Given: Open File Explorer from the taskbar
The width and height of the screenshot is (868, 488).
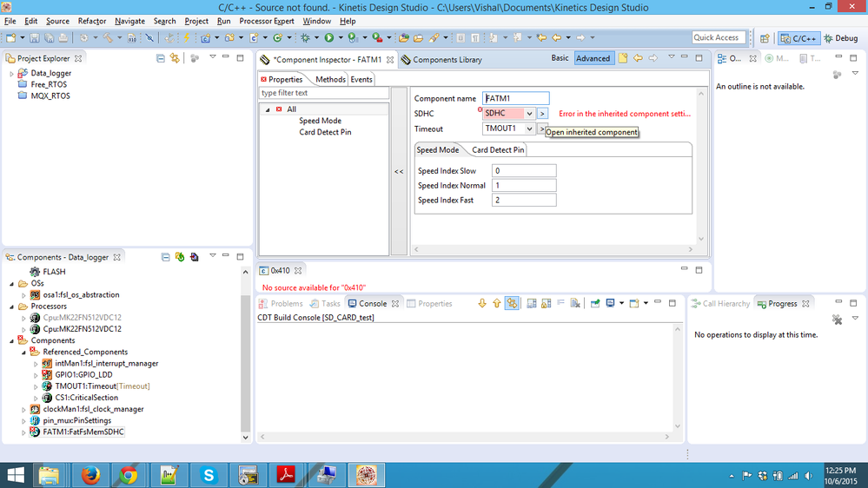Looking at the screenshot, I should click(49, 475).
